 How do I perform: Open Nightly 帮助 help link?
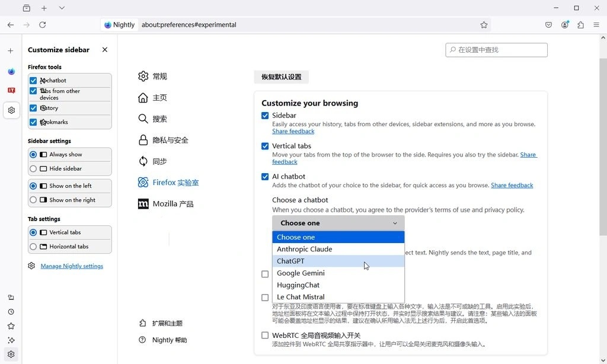[x=163, y=340]
